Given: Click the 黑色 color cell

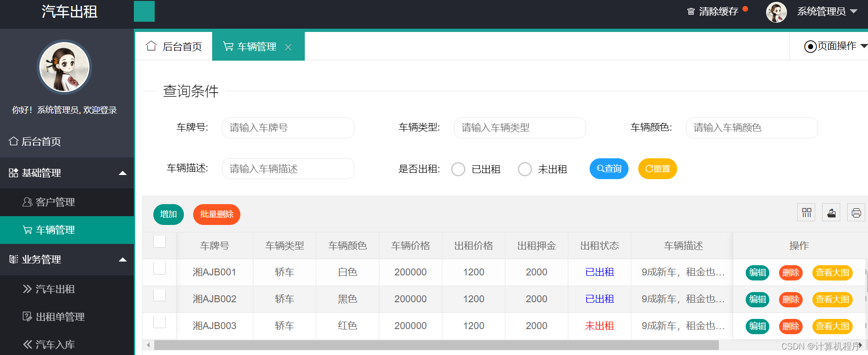Looking at the screenshot, I should tap(347, 299).
